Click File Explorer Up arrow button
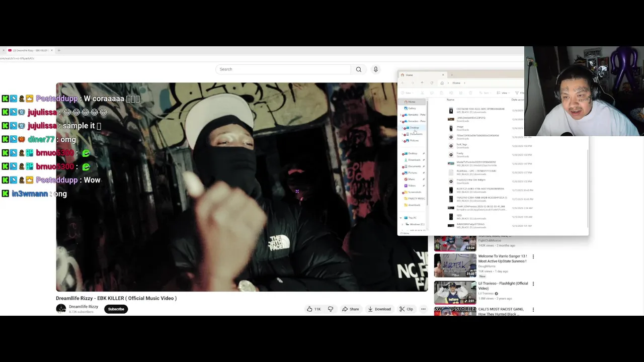644x362 pixels. pyautogui.click(x=422, y=83)
